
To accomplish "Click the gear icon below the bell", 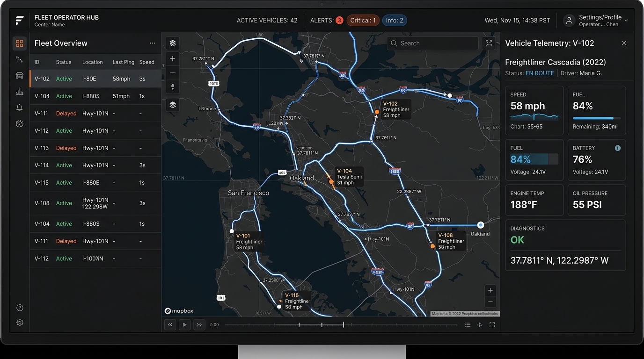I will point(19,124).
